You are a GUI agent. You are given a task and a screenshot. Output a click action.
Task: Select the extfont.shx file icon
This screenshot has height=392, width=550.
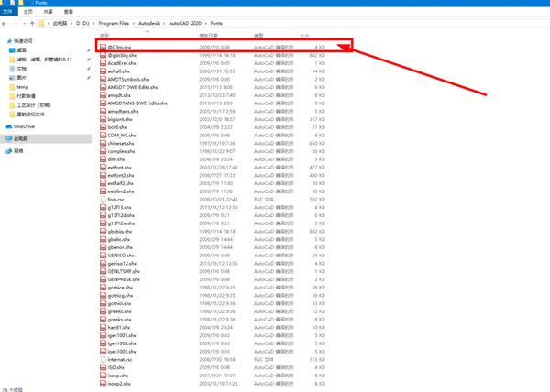103,167
